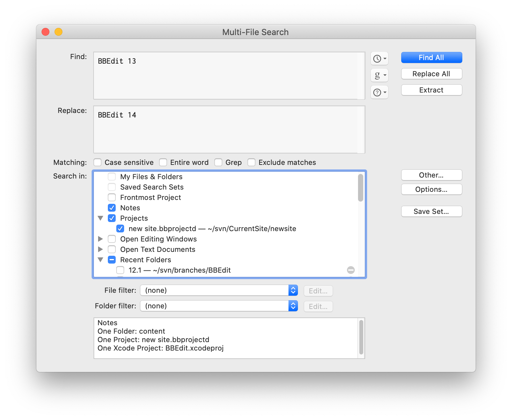Check the Frontmost Project box
Screen dimensions: 512x420
112,197
